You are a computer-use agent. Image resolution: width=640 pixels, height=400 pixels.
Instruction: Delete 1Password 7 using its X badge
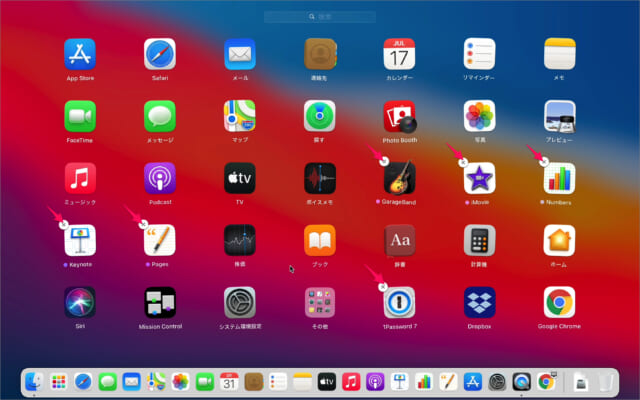[x=382, y=287]
